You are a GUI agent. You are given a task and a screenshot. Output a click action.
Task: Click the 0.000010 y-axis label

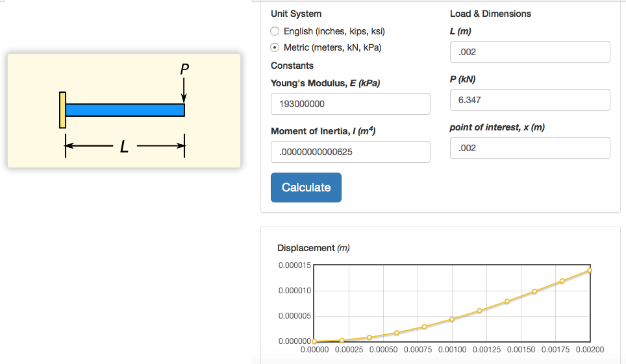point(295,291)
